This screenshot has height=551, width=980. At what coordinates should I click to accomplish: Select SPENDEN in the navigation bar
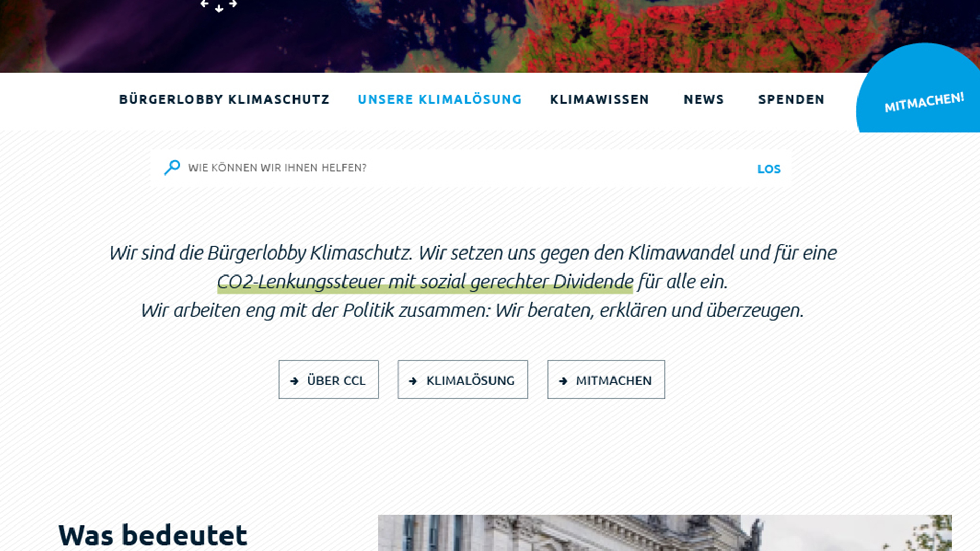click(791, 99)
